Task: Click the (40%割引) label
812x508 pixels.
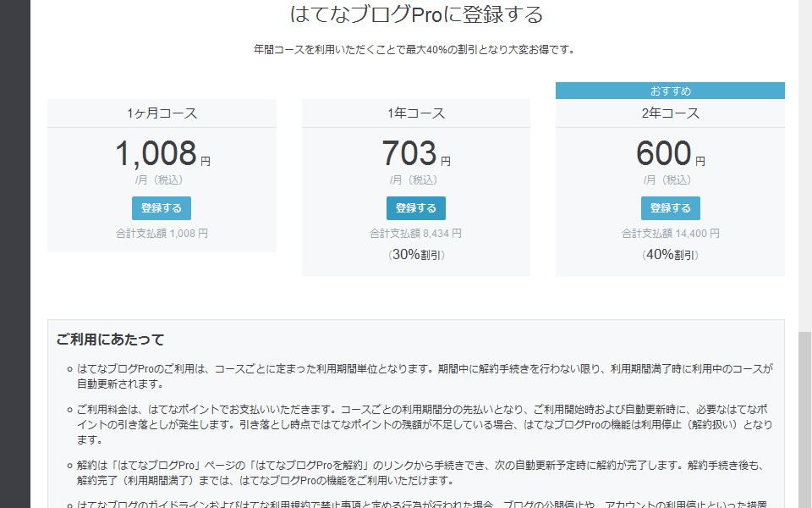Action: coord(671,255)
